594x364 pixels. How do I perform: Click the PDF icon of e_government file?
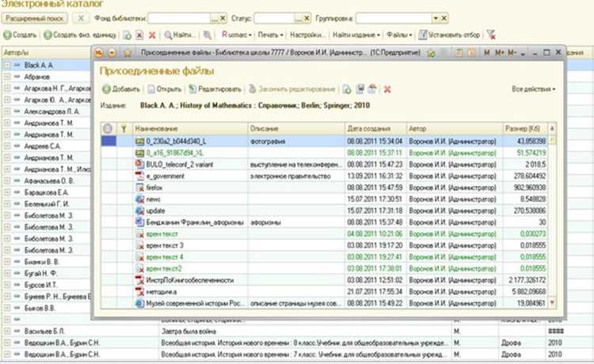[x=139, y=176]
